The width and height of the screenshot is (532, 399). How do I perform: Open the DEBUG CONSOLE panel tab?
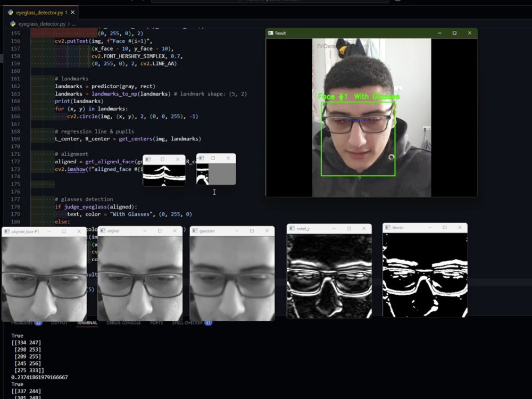pos(123,323)
